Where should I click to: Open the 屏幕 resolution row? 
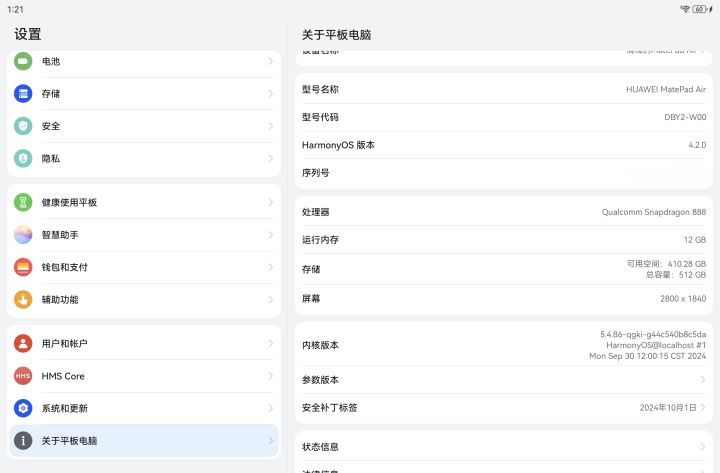(504, 298)
